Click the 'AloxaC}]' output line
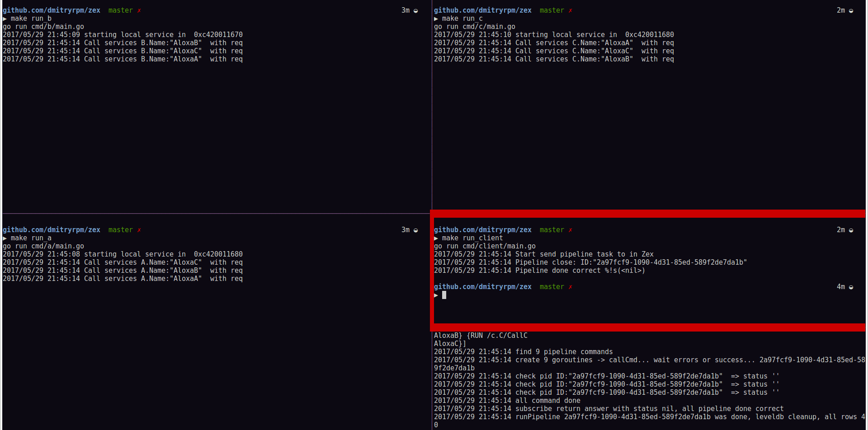 (x=450, y=344)
